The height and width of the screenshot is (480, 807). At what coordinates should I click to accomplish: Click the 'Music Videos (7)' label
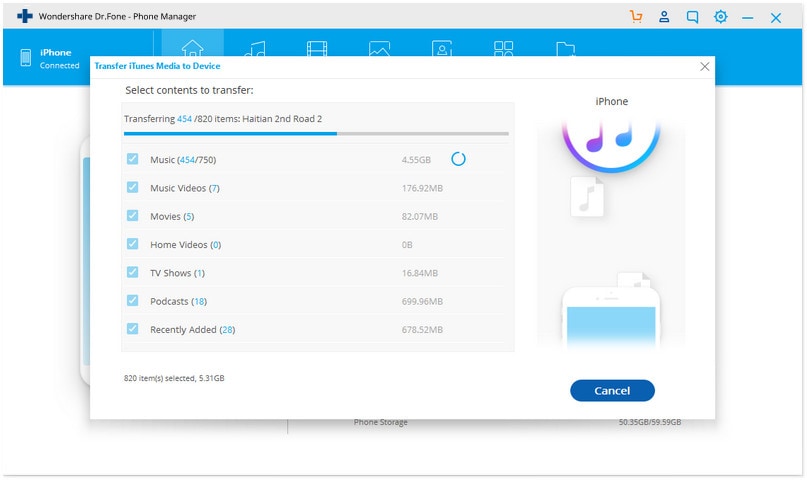[185, 188]
